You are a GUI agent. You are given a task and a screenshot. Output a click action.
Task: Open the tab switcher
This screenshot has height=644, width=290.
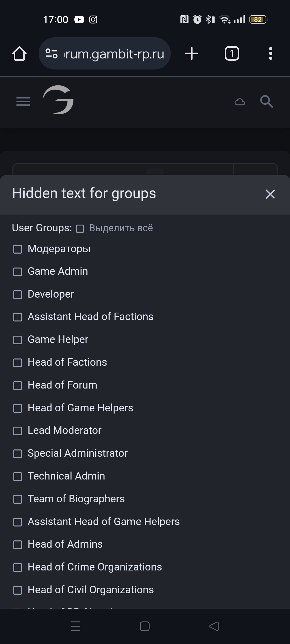pos(232,53)
